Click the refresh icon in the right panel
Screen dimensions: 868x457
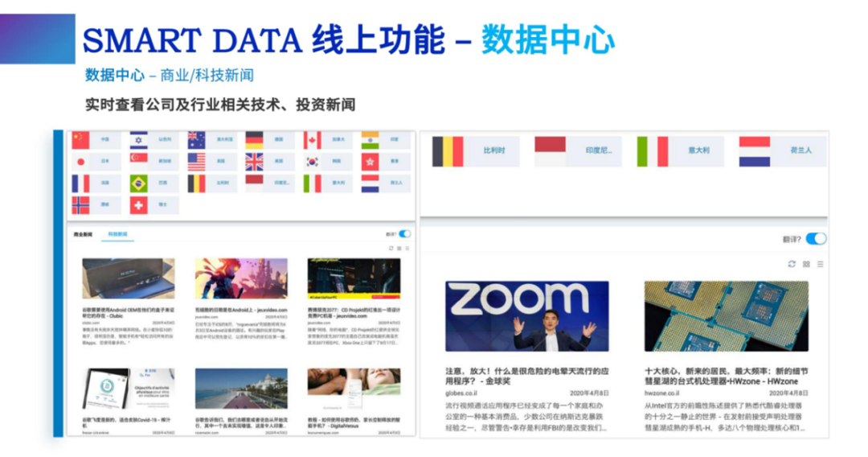(x=792, y=264)
